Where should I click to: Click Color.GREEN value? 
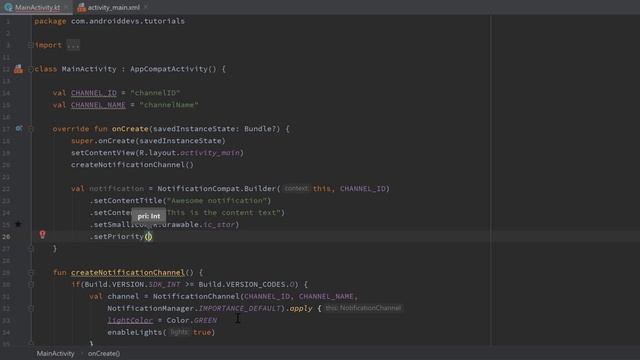pyautogui.click(x=191, y=320)
